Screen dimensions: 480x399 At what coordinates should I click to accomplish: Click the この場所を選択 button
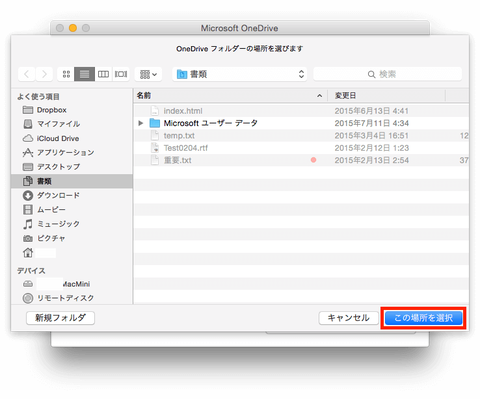(x=423, y=318)
